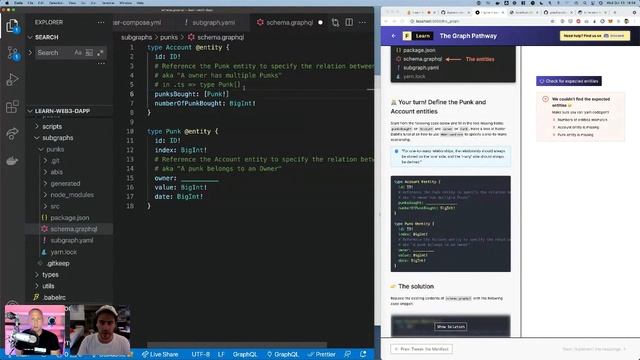This screenshot has width=640, height=360.
Task: Click the browser reload button
Action: click(x=403, y=21)
